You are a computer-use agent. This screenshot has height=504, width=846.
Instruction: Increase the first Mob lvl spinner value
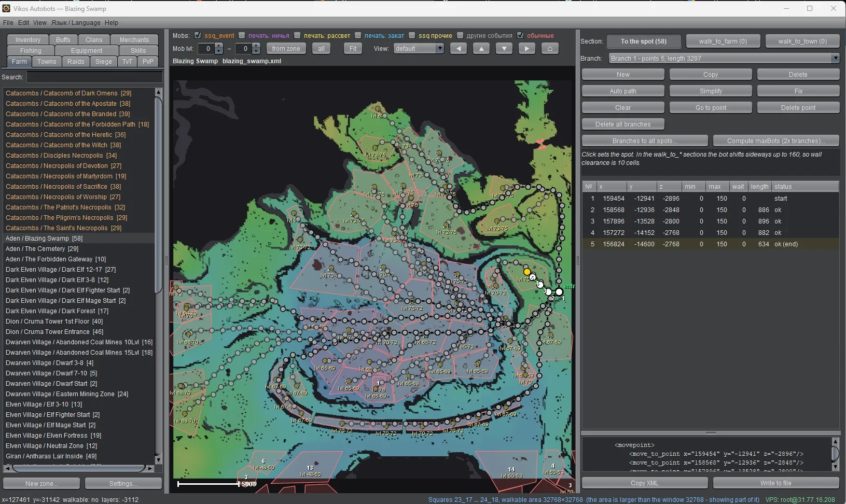(219, 46)
